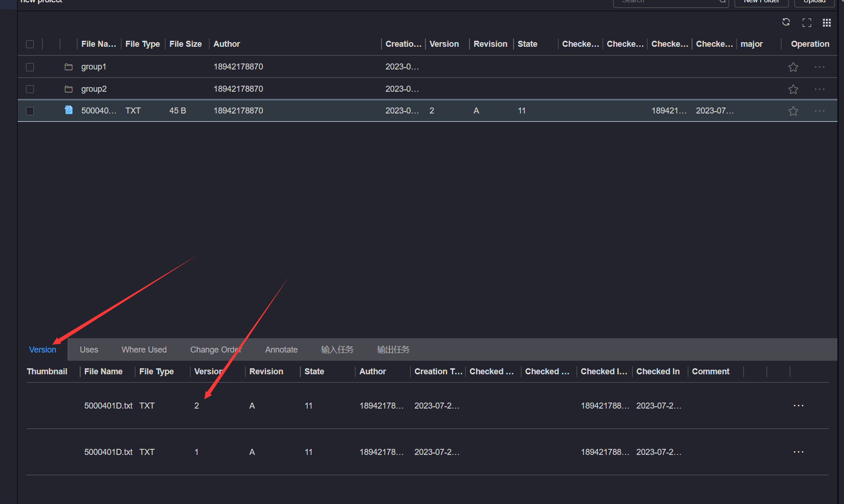The width and height of the screenshot is (844, 504).
Task: Star the 500040… TXT file as favorite
Action: coord(793,111)
